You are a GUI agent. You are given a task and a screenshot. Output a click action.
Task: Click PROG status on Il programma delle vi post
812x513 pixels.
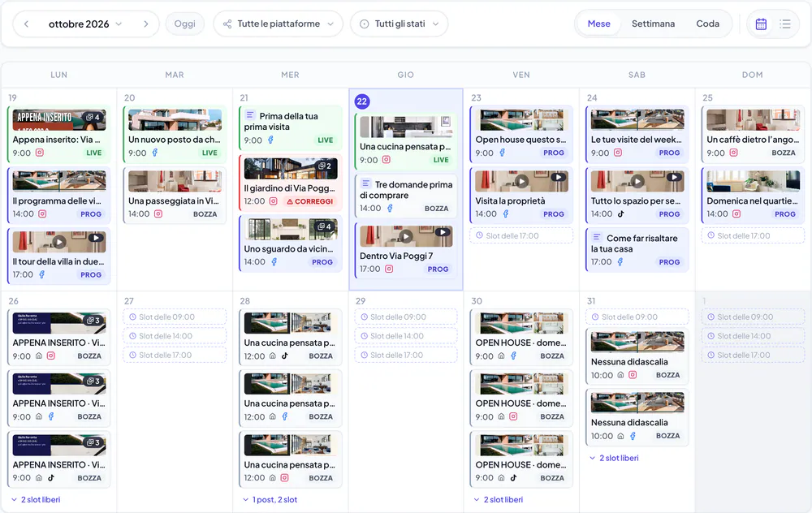91,213
